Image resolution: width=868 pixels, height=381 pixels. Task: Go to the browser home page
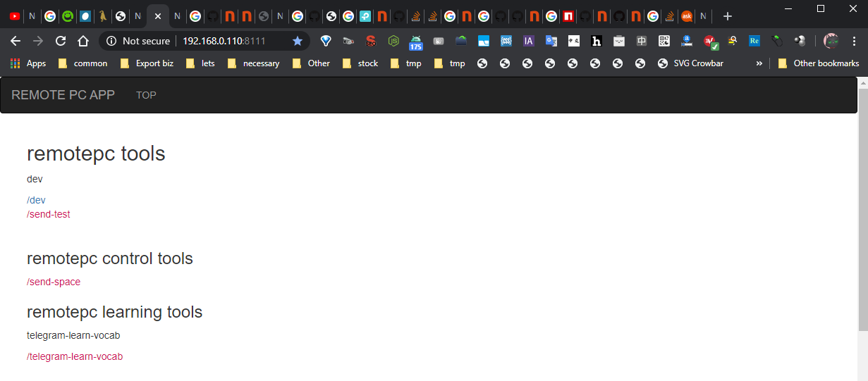tap(83, 41)
